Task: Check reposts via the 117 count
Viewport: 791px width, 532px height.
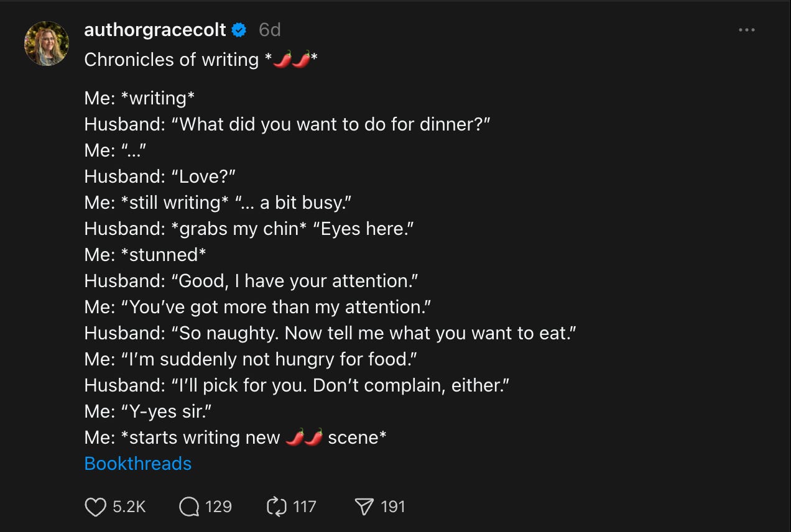Action: (x=305, y=507)
